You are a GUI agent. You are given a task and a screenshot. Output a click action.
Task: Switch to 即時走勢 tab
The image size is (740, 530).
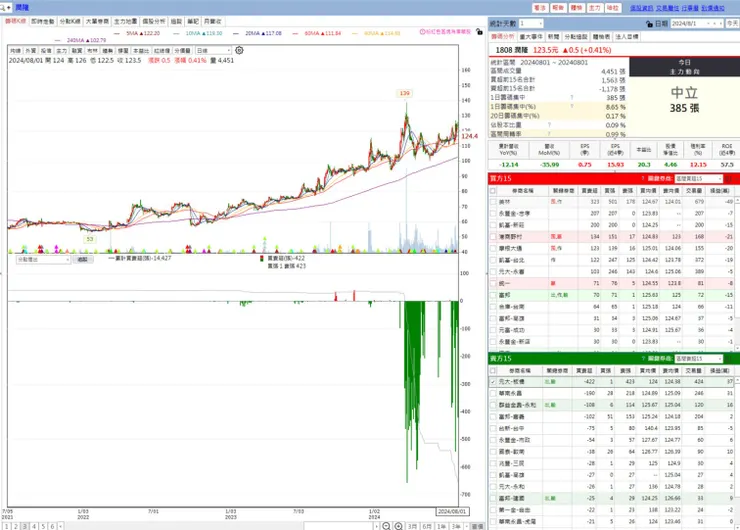(x=43, y=21)
